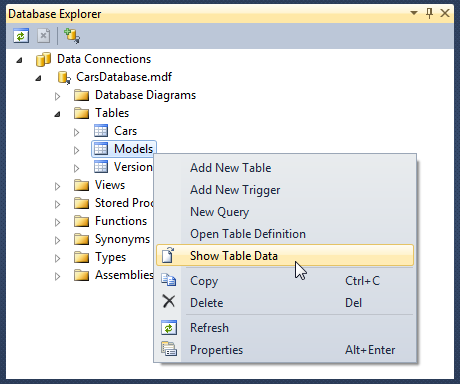
Task: Click the Delete X icon in context menu
Action: pyautogui.click(x=169, y=301)
